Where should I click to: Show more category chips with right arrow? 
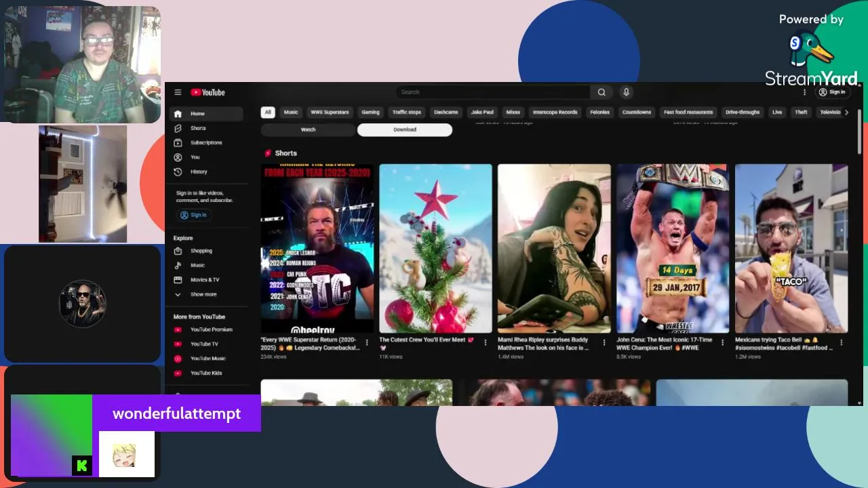tap(846, 113)
